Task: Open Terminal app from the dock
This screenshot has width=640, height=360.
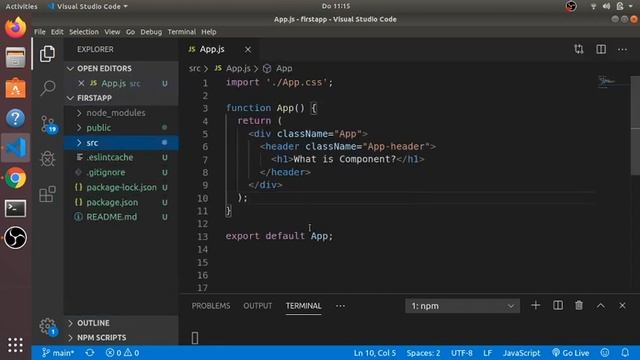Action: (x=16, y=208)
